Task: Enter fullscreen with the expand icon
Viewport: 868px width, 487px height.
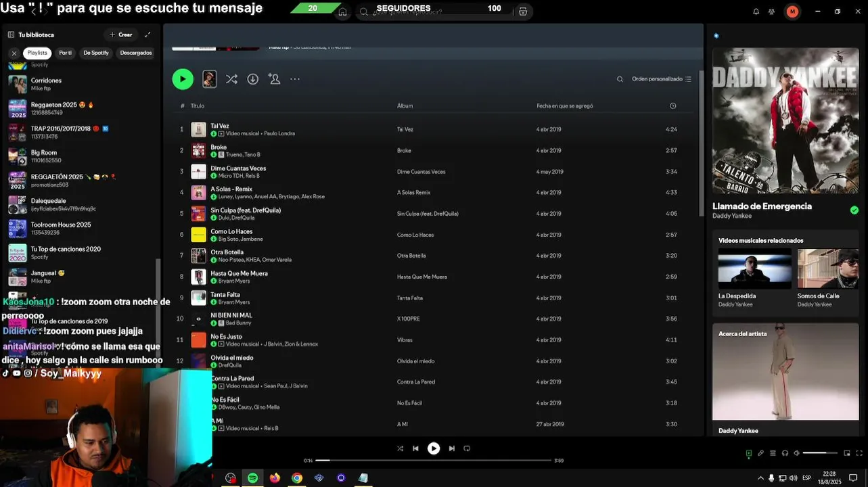Action: click(x=859, y=453)
